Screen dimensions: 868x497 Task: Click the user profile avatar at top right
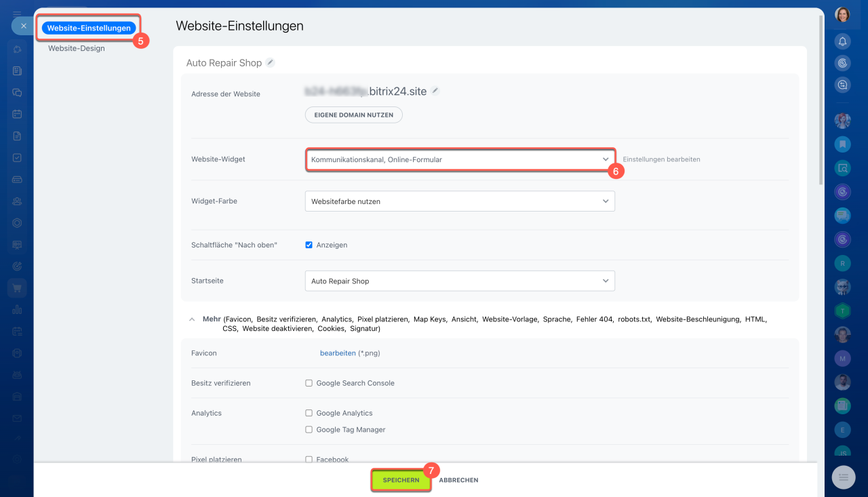tap(842, 15)
